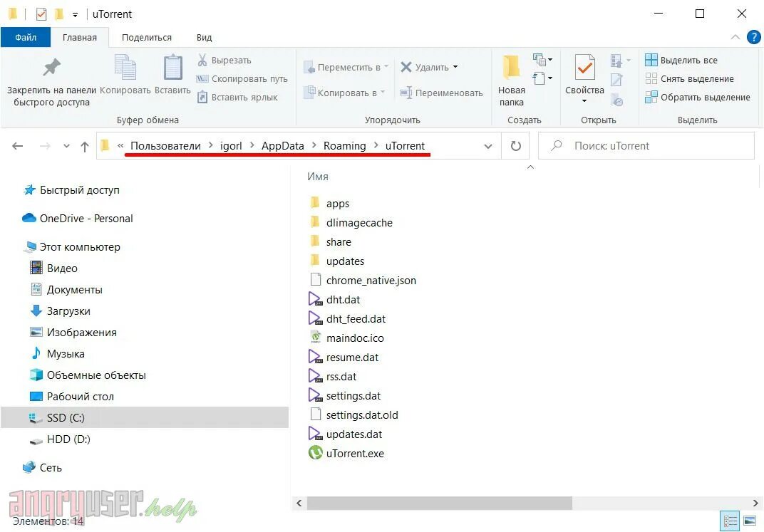Open easy access dropdown icon
The height and width of the screenshot is (532, 764).
(x=542, y=78)
